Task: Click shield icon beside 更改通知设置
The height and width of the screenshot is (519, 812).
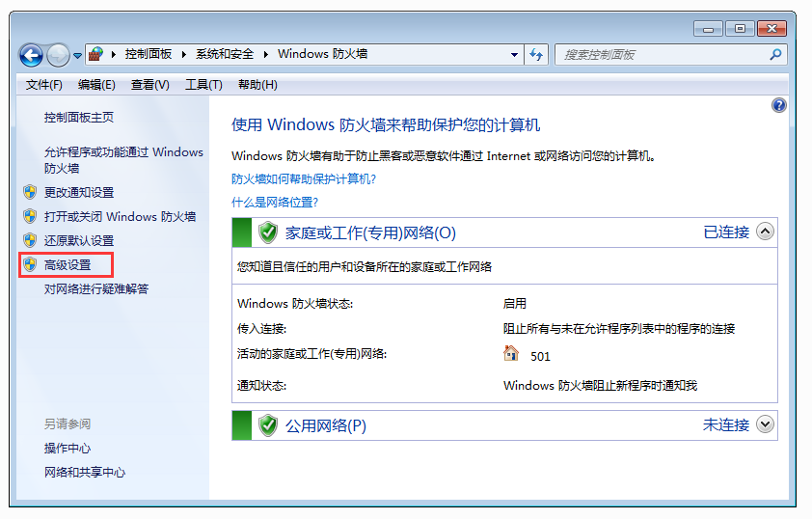Action: click(30, 192)
